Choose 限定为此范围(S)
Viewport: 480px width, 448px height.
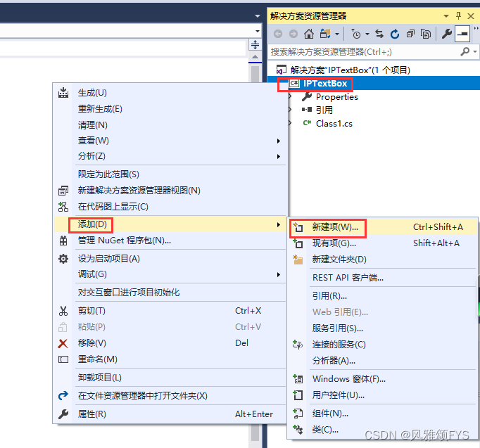pyautogui.click(x=170, y=174)
